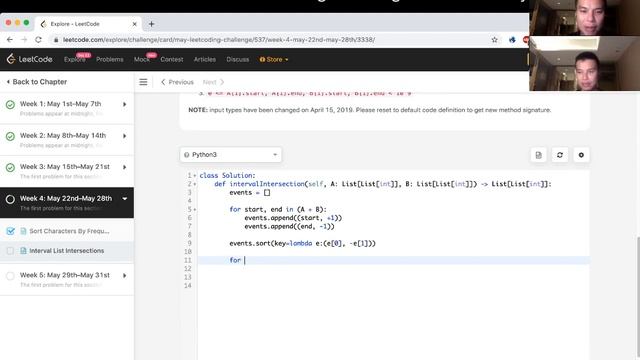Open the Python3 language dropdown

point(231,155)
